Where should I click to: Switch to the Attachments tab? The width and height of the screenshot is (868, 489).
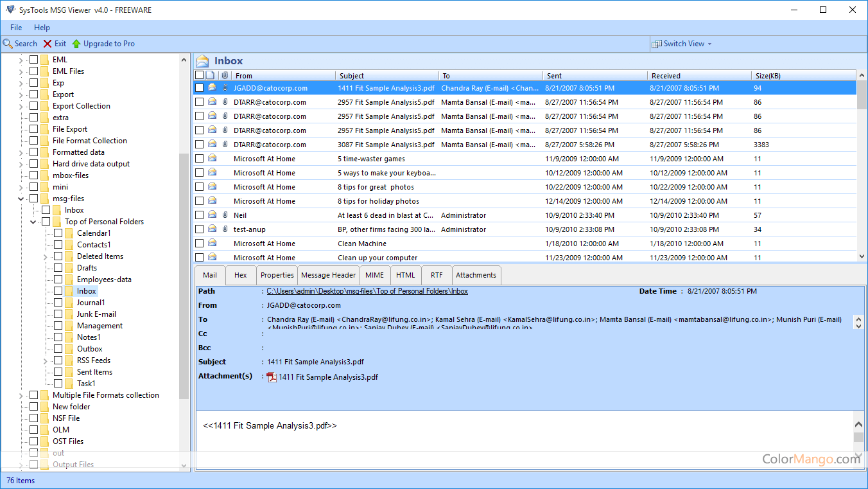pos(476,275)
